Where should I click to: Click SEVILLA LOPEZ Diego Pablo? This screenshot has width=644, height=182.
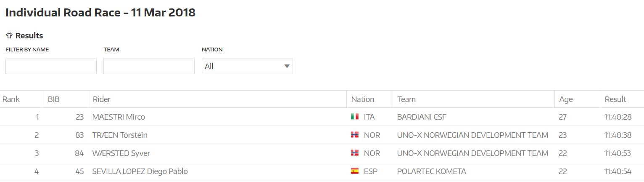point(140,171)
